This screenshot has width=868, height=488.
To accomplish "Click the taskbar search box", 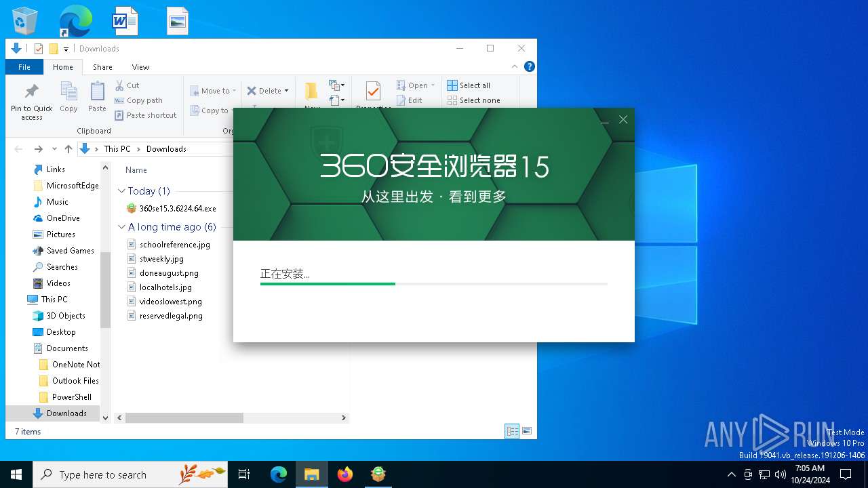I will 130,474.
